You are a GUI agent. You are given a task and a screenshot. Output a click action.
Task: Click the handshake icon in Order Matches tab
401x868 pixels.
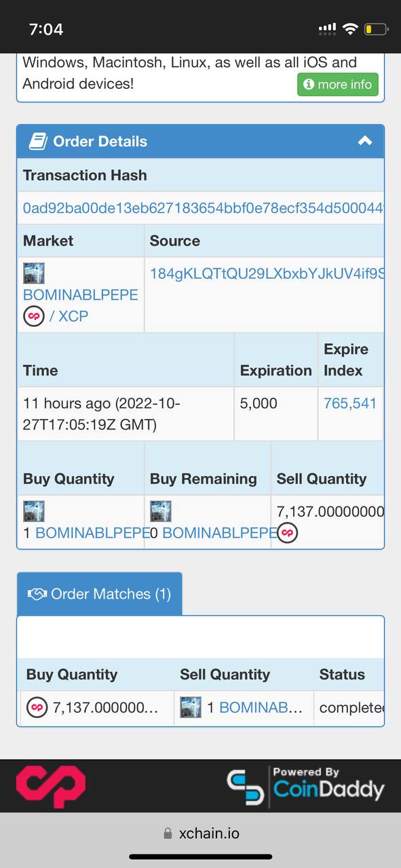point(37,594)
